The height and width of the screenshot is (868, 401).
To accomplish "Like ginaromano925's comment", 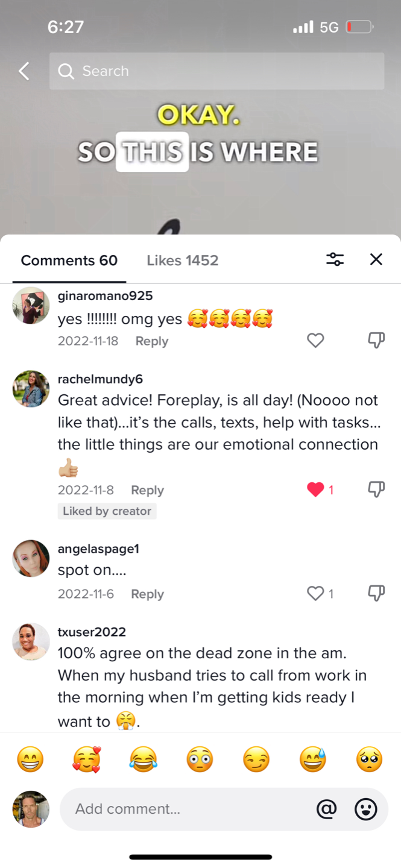I will (x=315, y=341).
